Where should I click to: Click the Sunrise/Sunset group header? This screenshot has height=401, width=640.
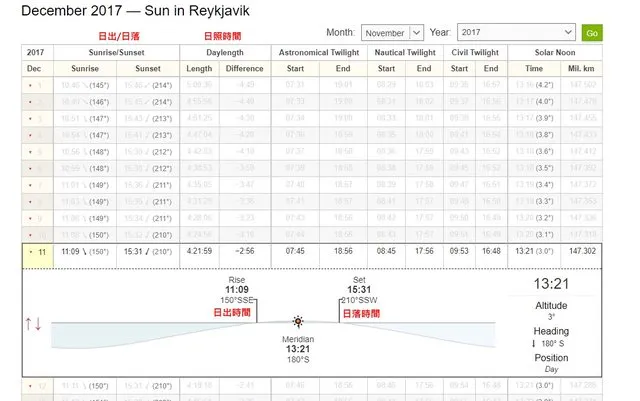(x=116, y=52)
